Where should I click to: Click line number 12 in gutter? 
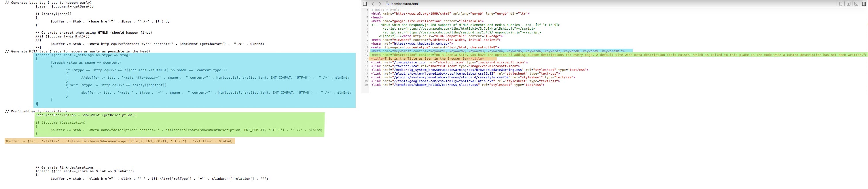(367, 51)
